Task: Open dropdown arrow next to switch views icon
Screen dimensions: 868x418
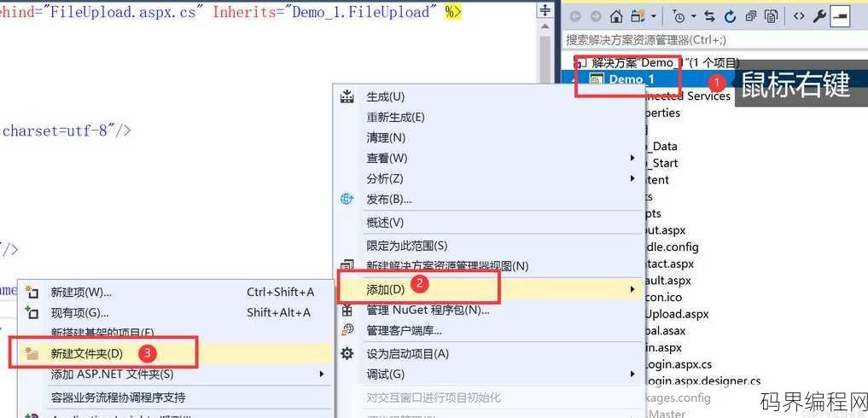Action: point(655,16)
